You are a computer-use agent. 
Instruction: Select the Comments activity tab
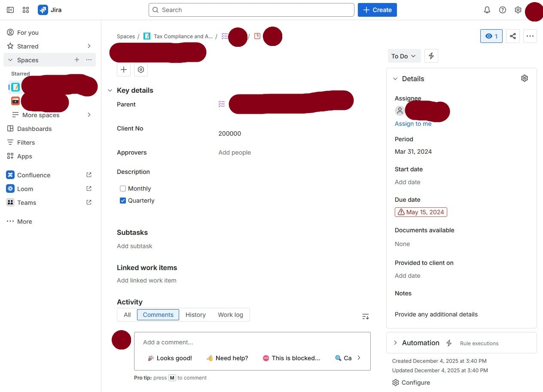pos(158,315)
